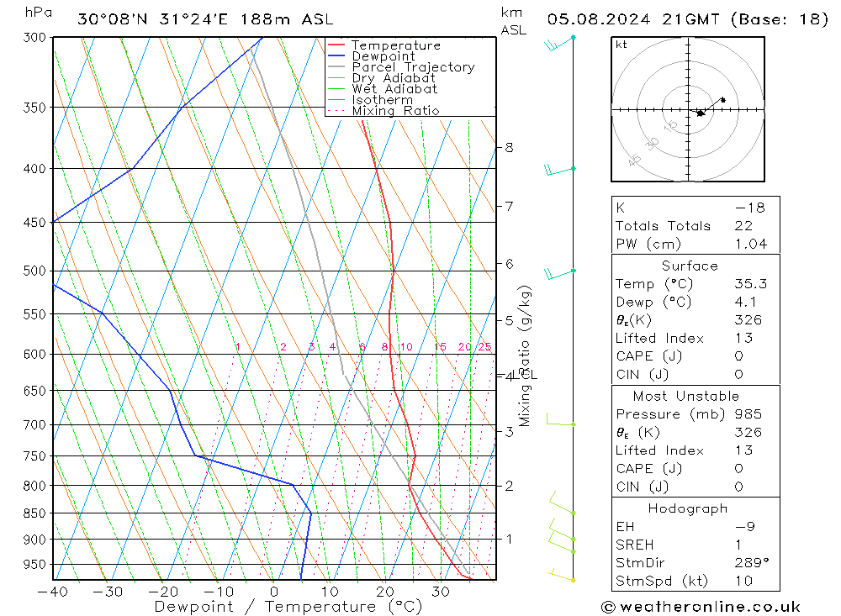Click the EH value −9
Viewport: 841px width, 616px height.
tap(745, 526)
